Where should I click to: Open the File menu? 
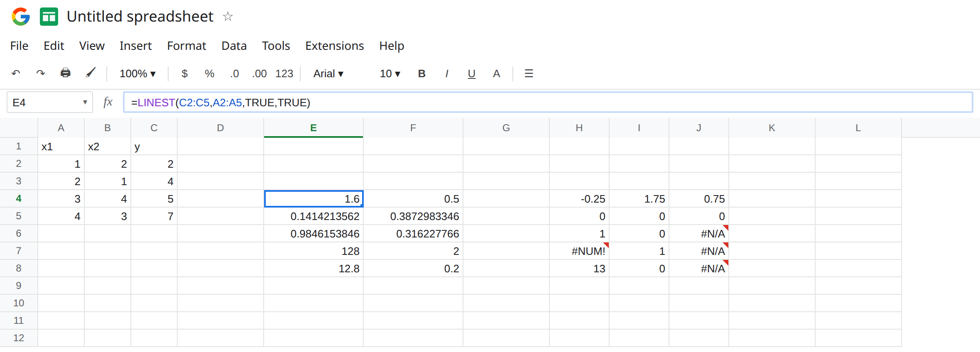[x=19, y=46]
